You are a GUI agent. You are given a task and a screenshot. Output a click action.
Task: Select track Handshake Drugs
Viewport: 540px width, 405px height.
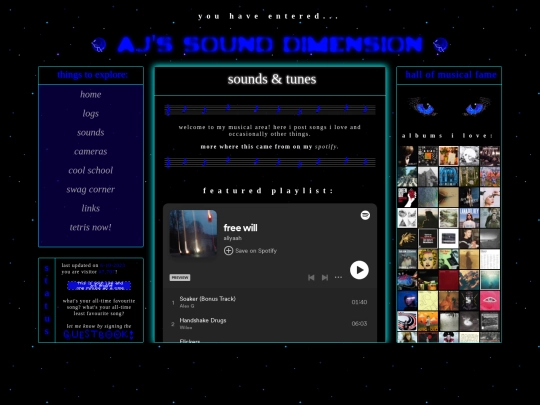[203, 320]
